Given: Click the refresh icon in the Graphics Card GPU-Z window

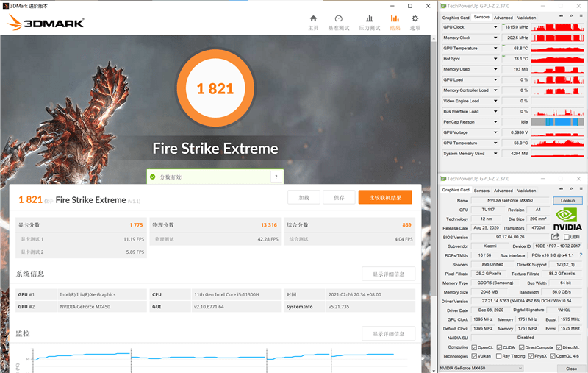Looking at the screenshot, I should coord(571,188).
